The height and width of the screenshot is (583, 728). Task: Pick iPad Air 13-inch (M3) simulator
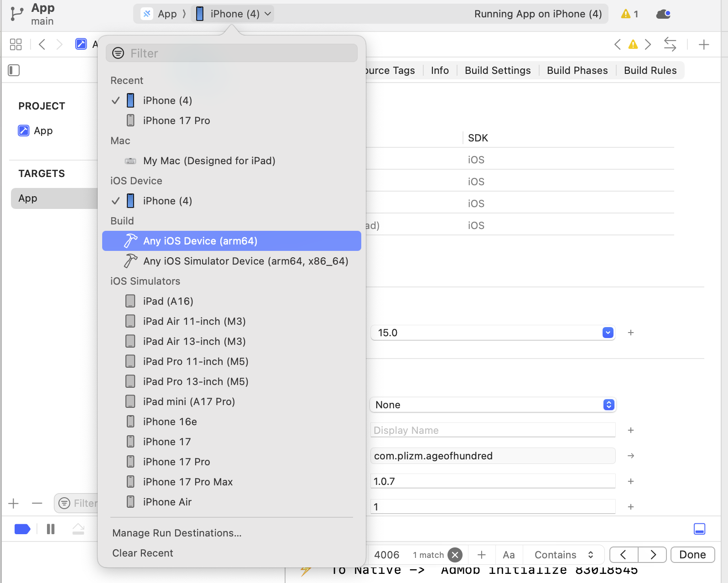pyautogui.click(x=232, y=341)
